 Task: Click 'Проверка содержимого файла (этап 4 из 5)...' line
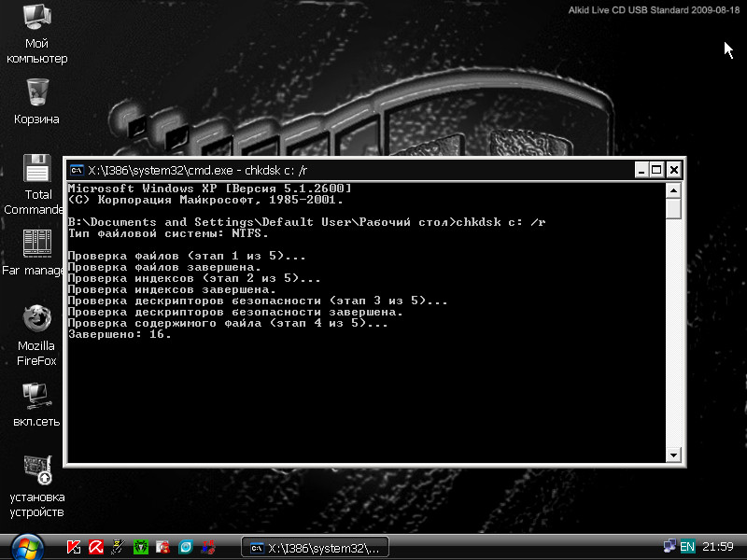tap(228, 323)
